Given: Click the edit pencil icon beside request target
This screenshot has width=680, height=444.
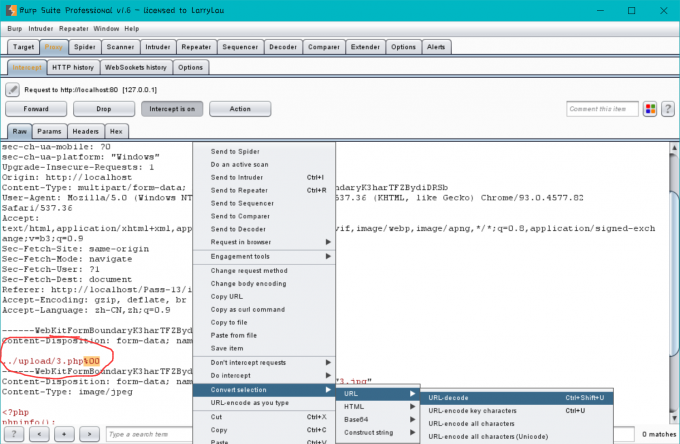Looking at the screenshot, I should (12, 90).
